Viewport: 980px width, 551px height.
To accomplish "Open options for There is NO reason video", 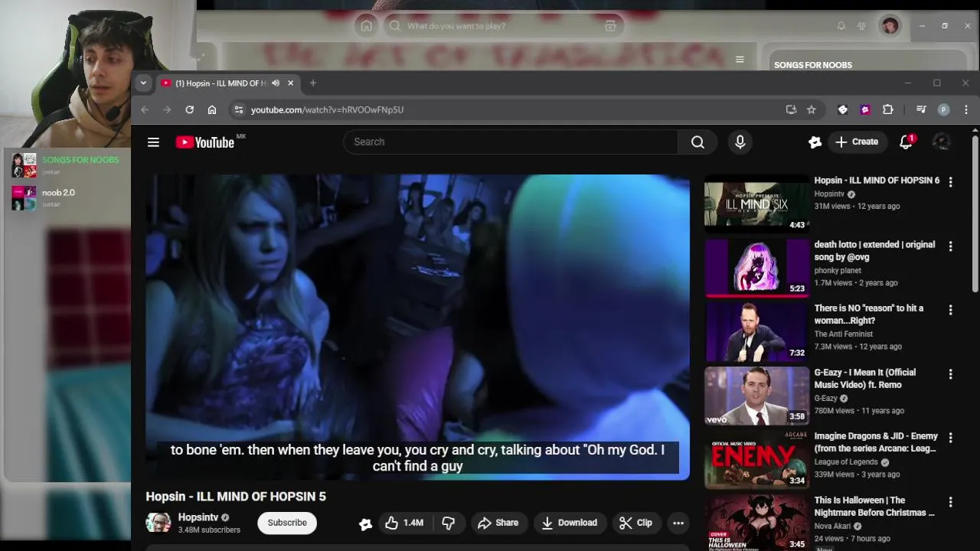I will (950, 310).
